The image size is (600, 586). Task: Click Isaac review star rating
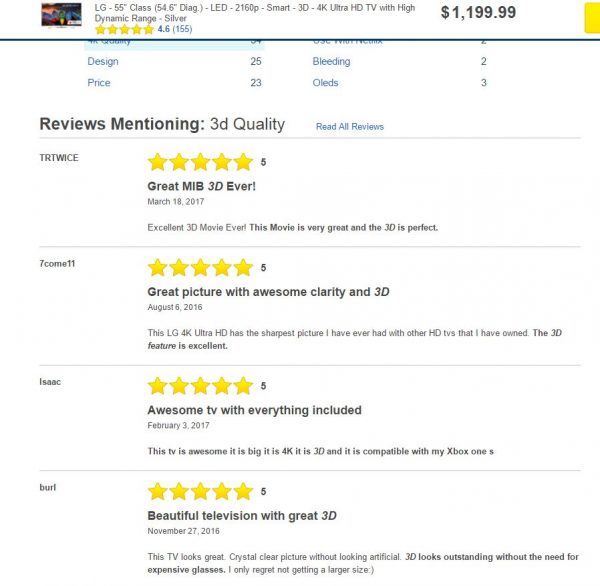coord(201,386)
